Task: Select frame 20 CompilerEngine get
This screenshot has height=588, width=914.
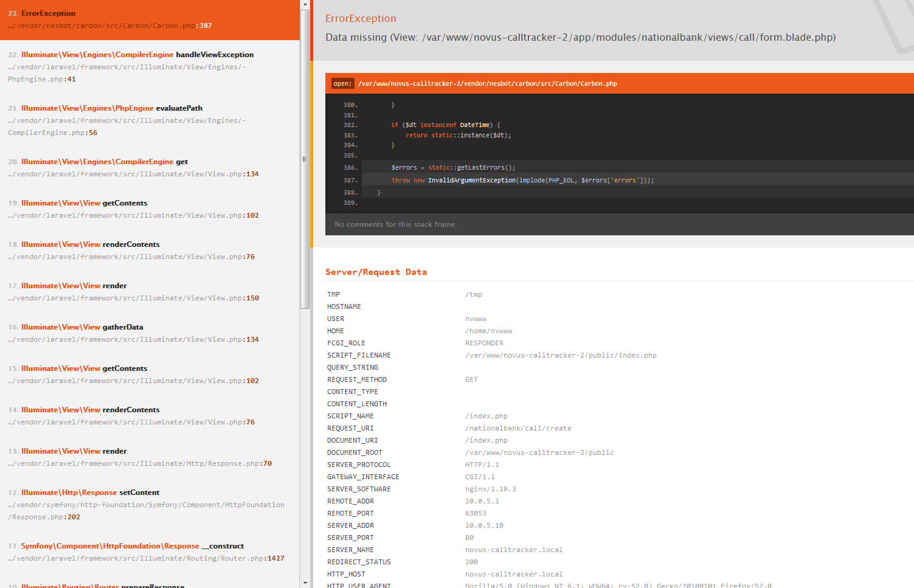Action: tap(150, 168)
